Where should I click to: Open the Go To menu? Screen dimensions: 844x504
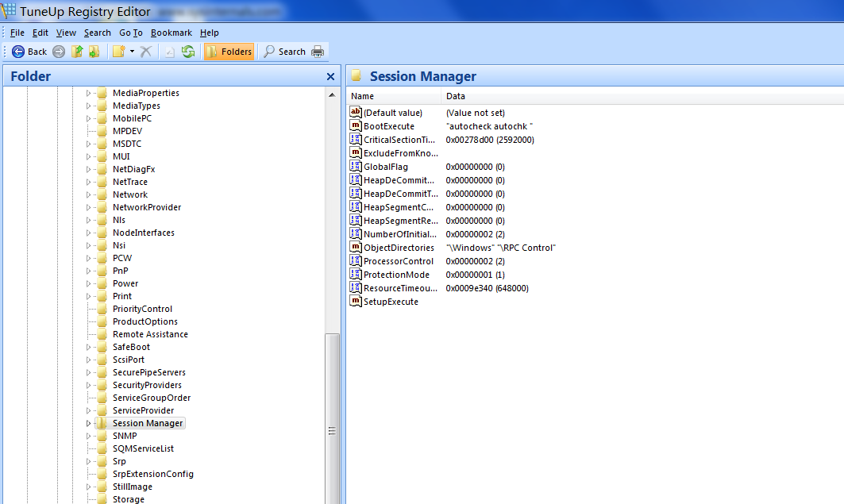coord(130,33)
